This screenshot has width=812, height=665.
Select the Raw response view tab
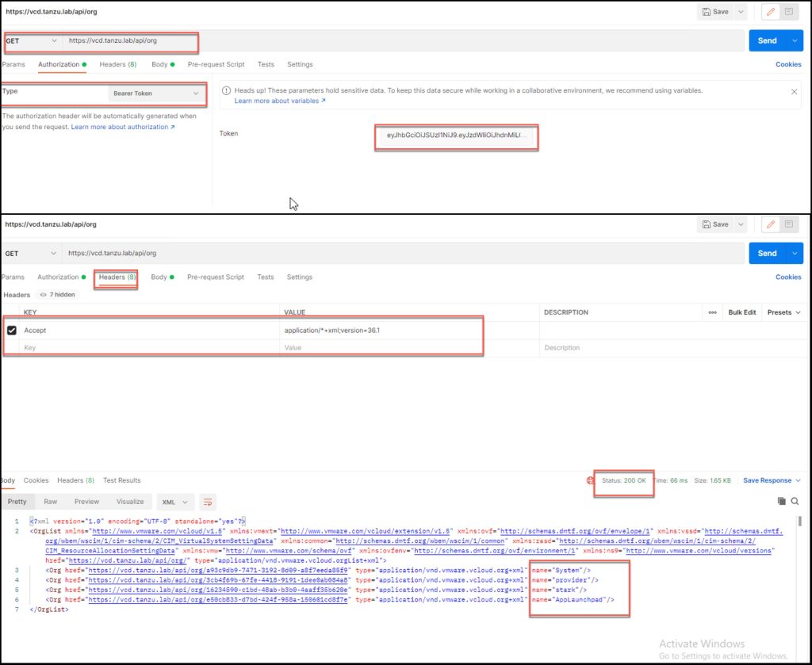(x=50, y=502)
